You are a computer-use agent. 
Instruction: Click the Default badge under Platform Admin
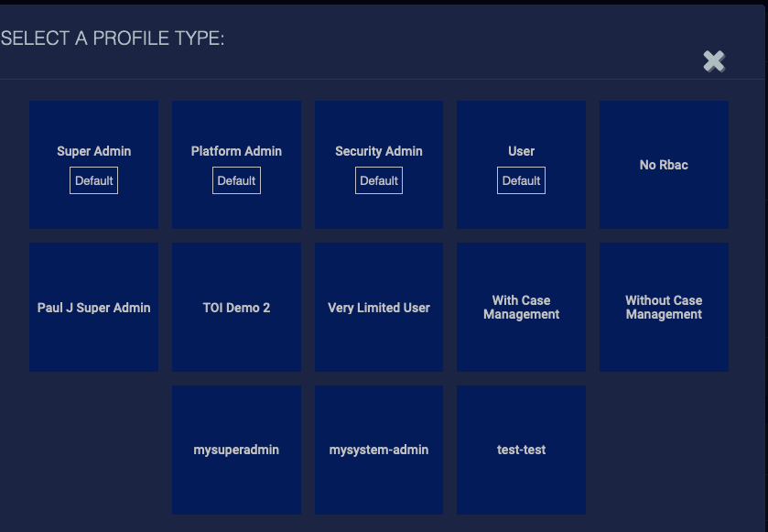click(236, 180)
